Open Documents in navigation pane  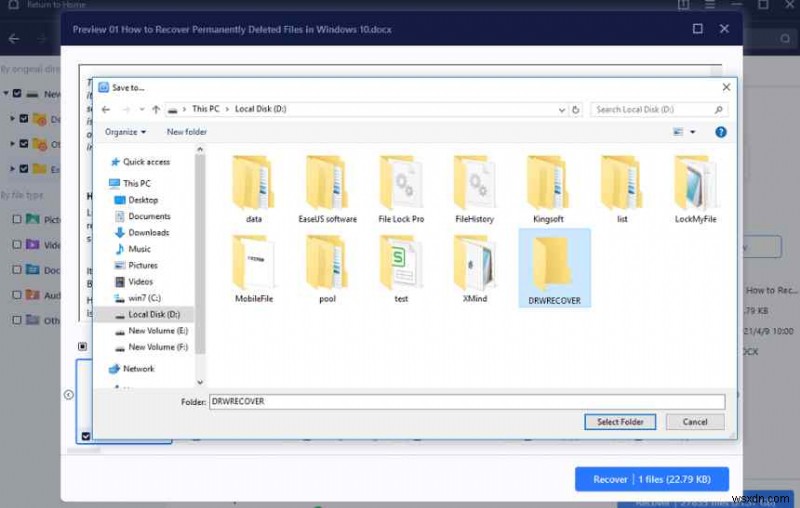pyautogui.click(x=143, y=216)
